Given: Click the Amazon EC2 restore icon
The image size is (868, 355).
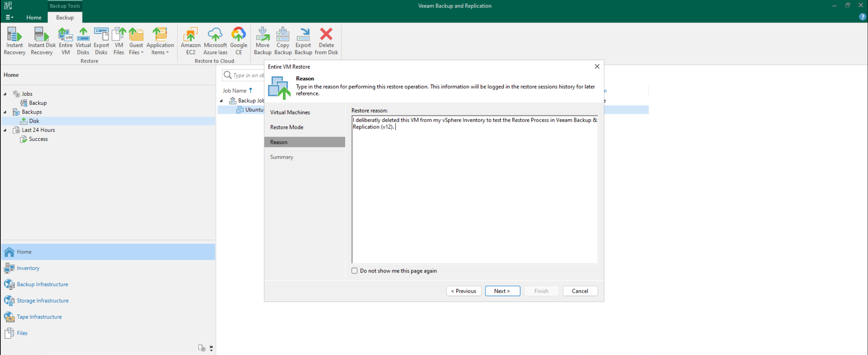Looking at the screenshot, I should (191, 41).
